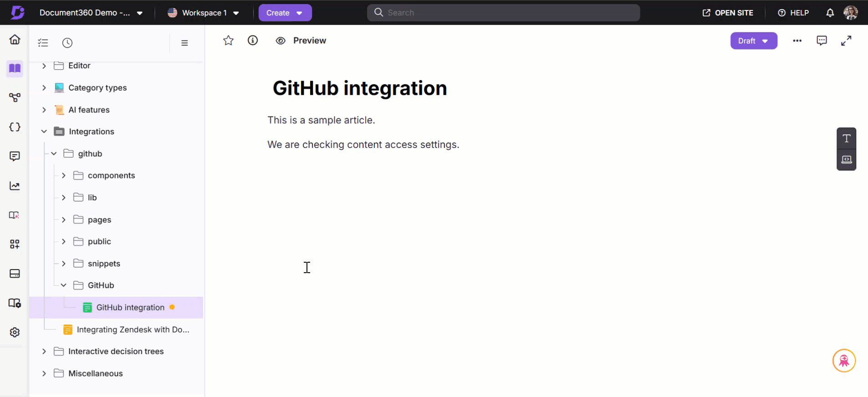Open the Create dropdown
This screenshot has height=397, width=868.
(285, 13)
